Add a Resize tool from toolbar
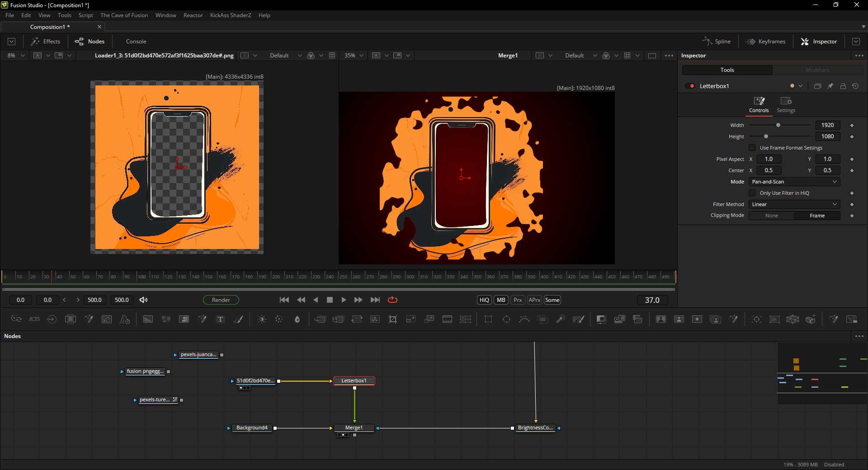Viewport: 868px width, 470px height. [x=411, y=319]
